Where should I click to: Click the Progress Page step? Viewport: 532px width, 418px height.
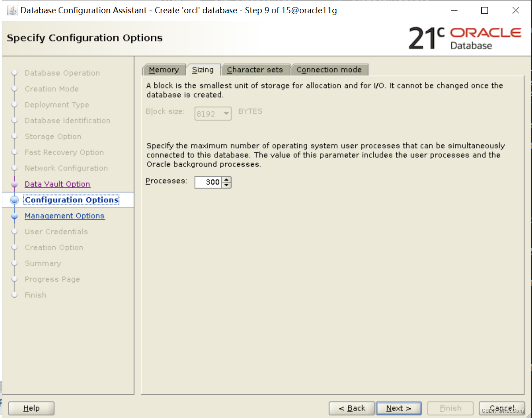pyautogui.click(x=52, y=279)
